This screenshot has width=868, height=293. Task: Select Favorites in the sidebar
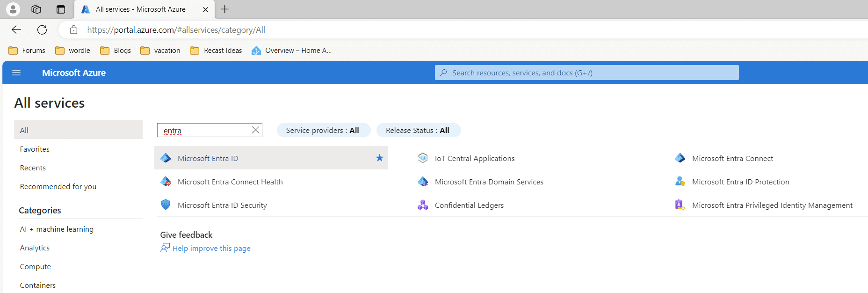(35, 149)
